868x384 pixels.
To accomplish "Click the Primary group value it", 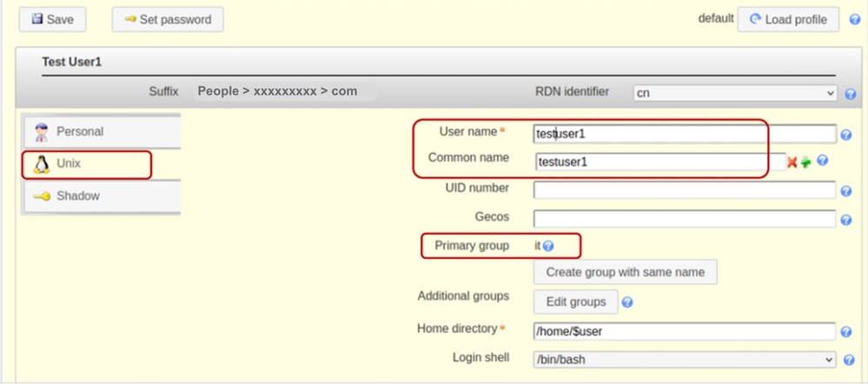I will click(537, 246).
